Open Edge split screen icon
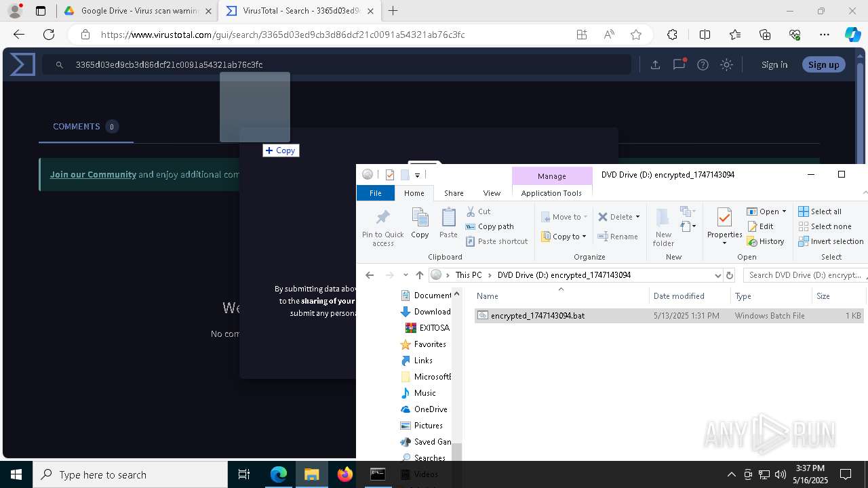 (705, 35)
